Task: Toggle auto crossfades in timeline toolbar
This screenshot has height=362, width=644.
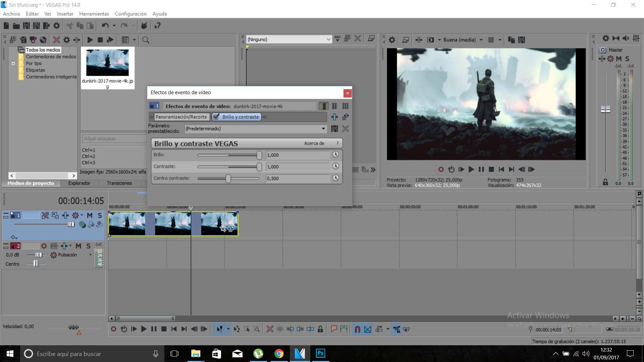Action: tap(368, 329)
